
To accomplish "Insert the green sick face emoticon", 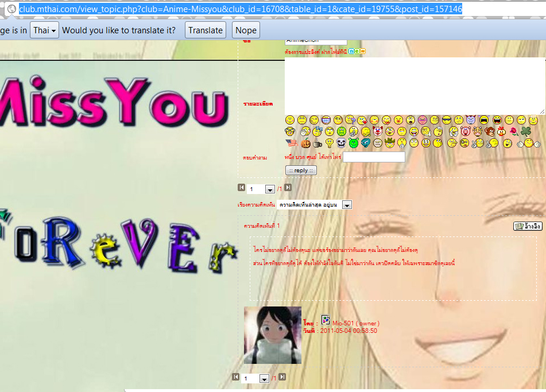I will [341, 131].
